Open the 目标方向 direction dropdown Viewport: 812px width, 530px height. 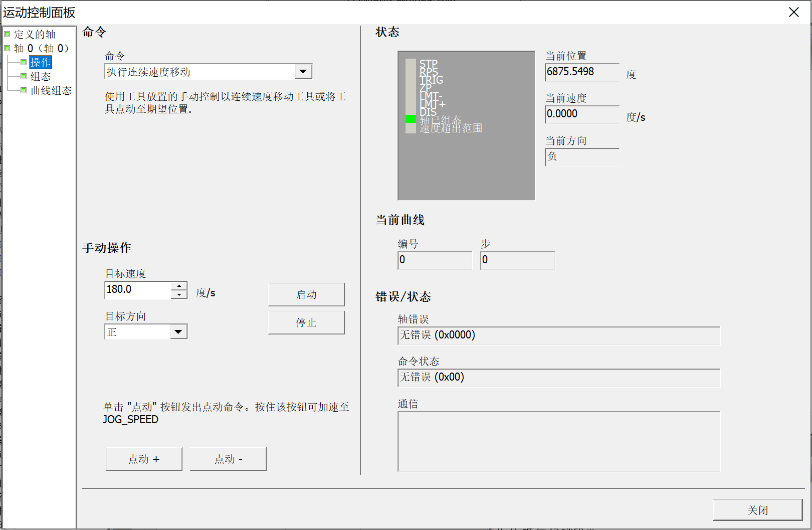coord(178,331)
